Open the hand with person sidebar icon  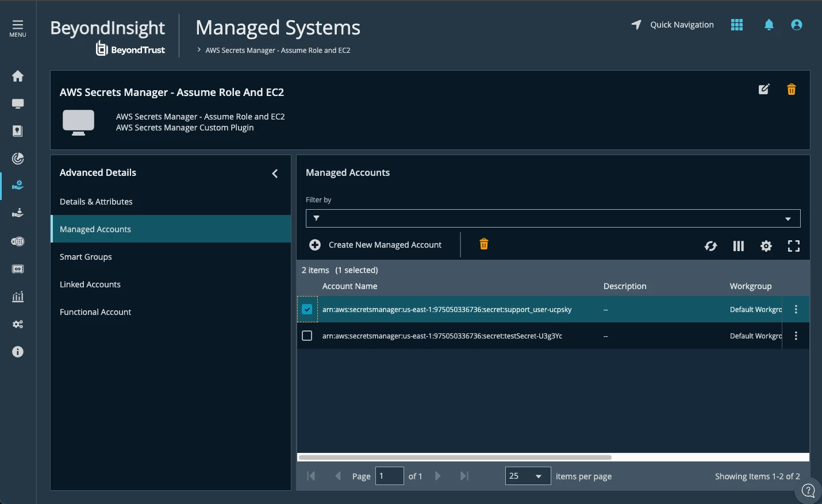point(18,213)
